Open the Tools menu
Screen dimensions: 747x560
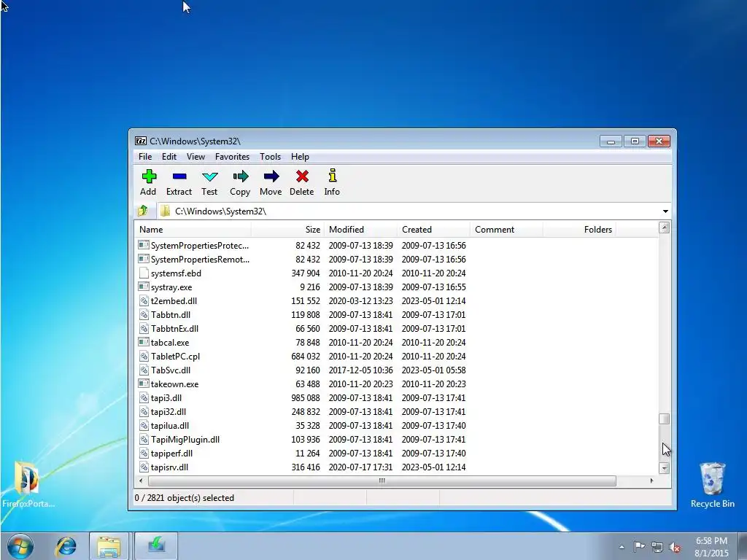[x=270, y=157]
